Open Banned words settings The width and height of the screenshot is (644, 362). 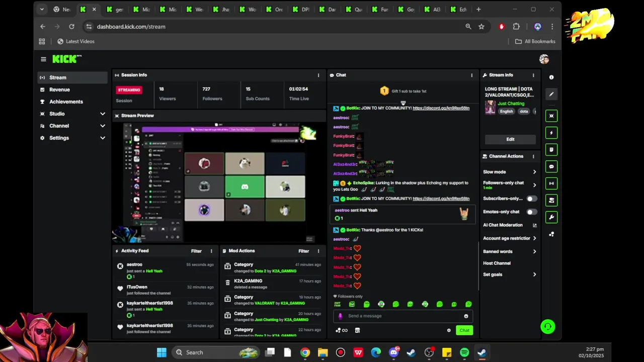509,251
